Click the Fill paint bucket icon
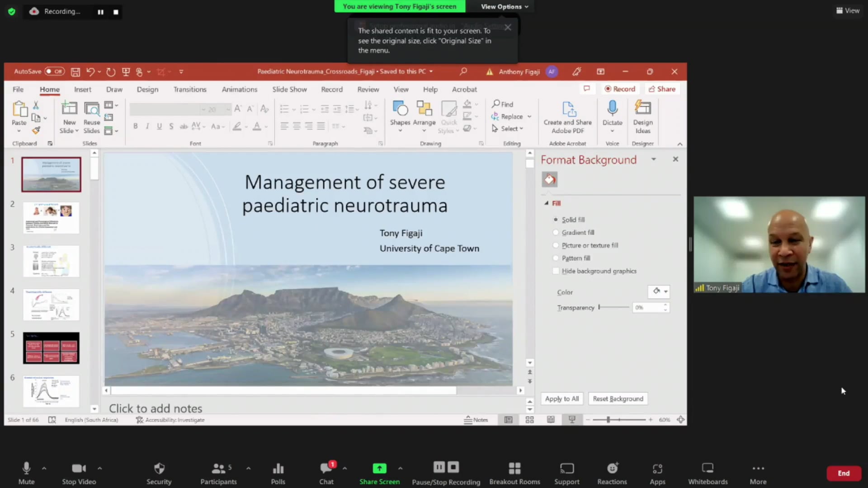This screenshot has width=868, height=488. [x=550, y=179]
